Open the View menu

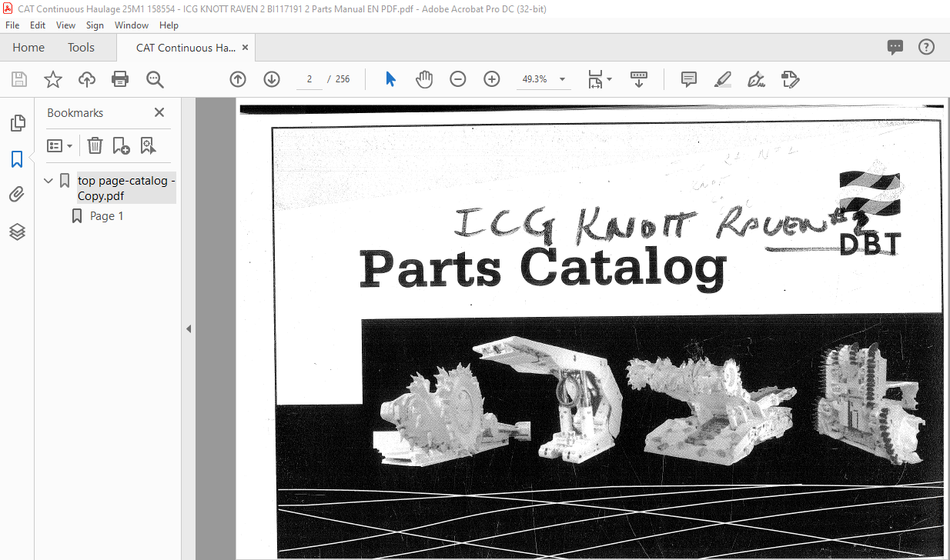coord(65,25)
